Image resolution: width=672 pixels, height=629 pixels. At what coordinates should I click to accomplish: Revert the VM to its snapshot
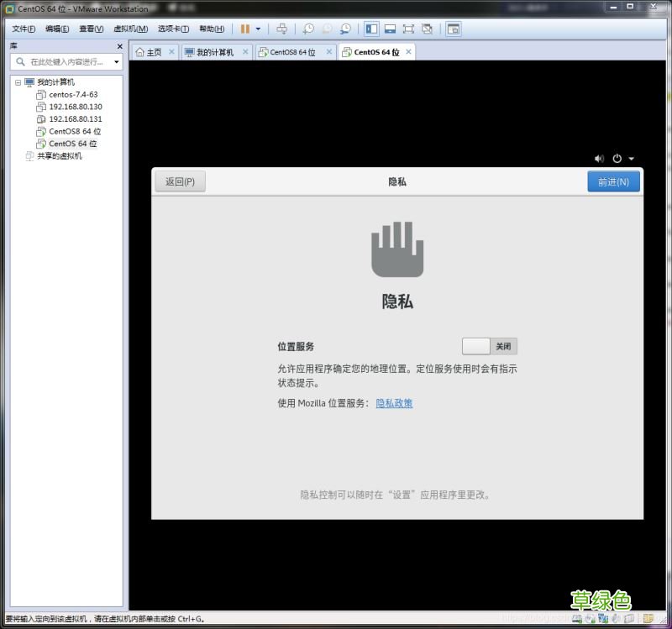click(x=327, y=28)
